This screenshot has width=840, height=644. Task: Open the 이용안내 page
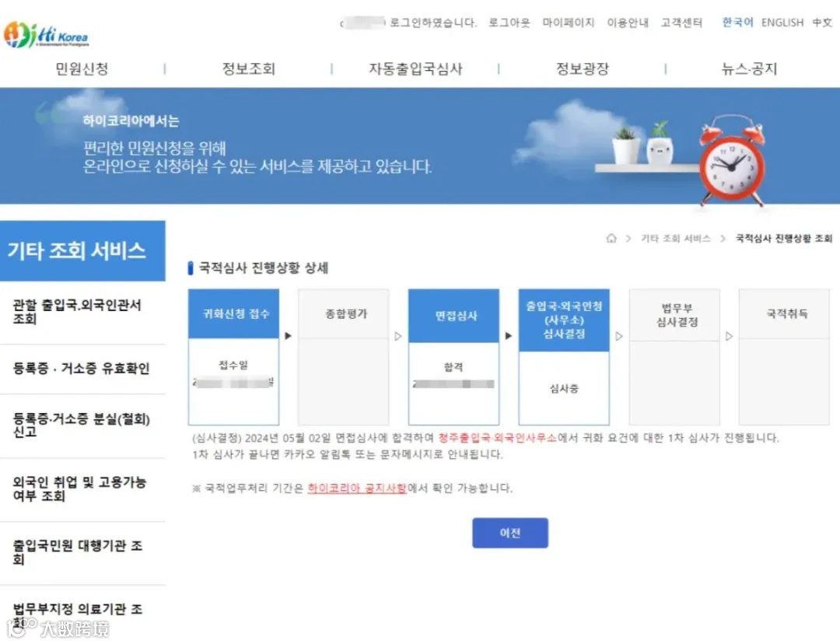628,23
